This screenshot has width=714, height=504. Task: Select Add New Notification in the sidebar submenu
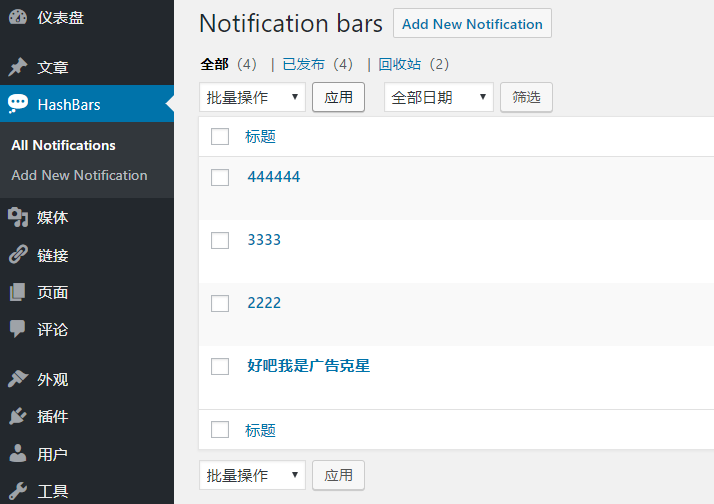pos(79,175)
